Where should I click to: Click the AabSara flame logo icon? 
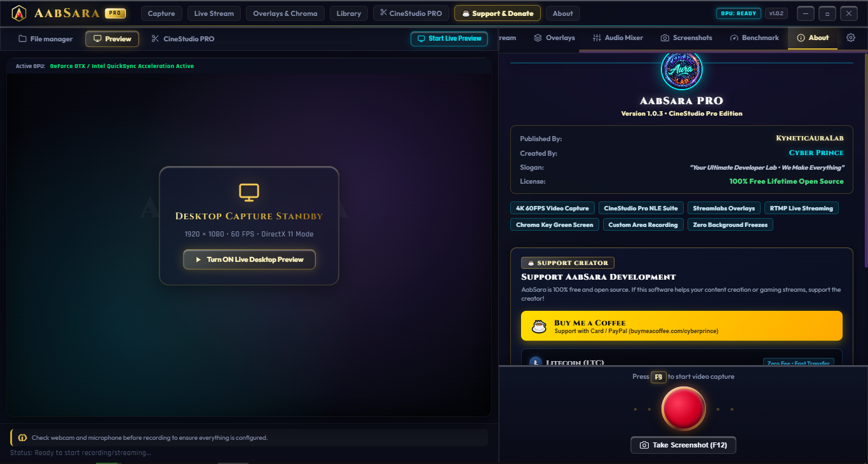19,13
